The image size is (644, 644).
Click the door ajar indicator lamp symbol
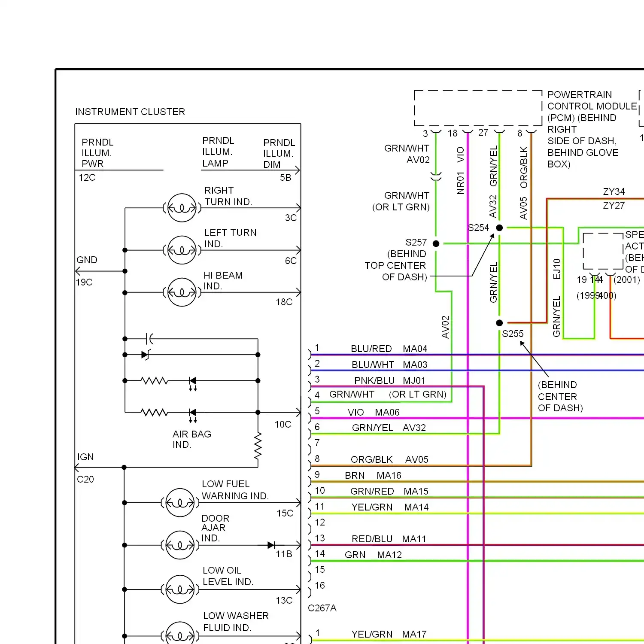point(180,545)
